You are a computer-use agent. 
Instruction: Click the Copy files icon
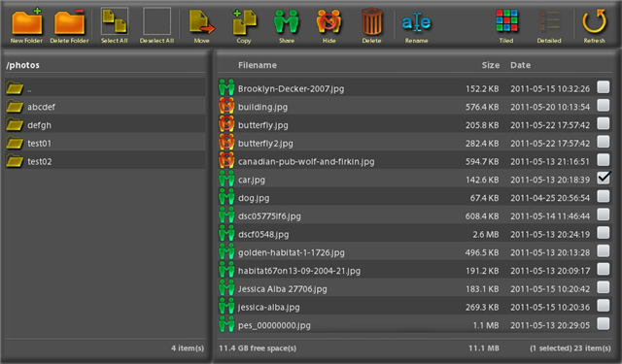click(244, 21)
